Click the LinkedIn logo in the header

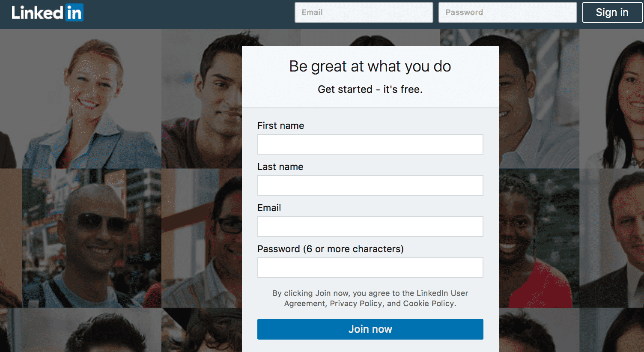(x=48, y=12)
